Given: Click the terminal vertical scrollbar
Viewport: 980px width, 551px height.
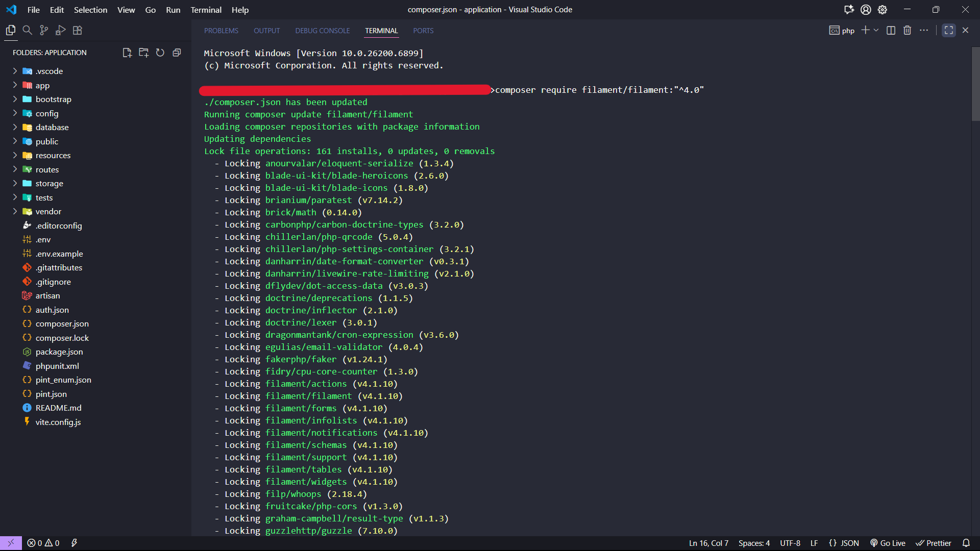Looking at the screenshot, I should tap(975, 84).
